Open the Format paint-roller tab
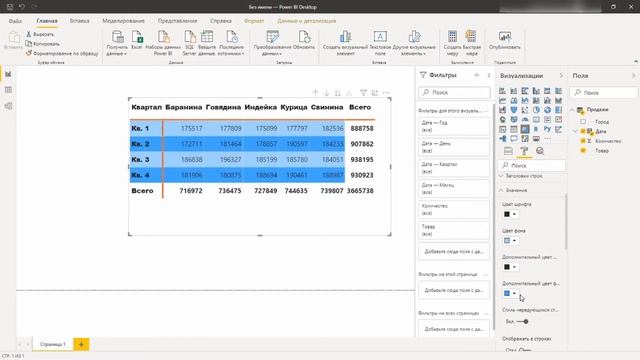640x360 pixels. (x=524, y=151)
